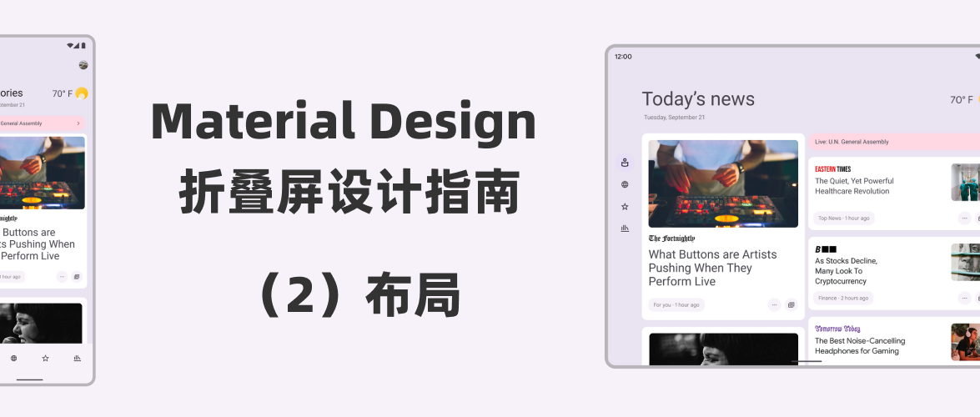Open more options on tablet What Buttons card
This screenshot has height=417, width=980.
[x=774, y=305]
